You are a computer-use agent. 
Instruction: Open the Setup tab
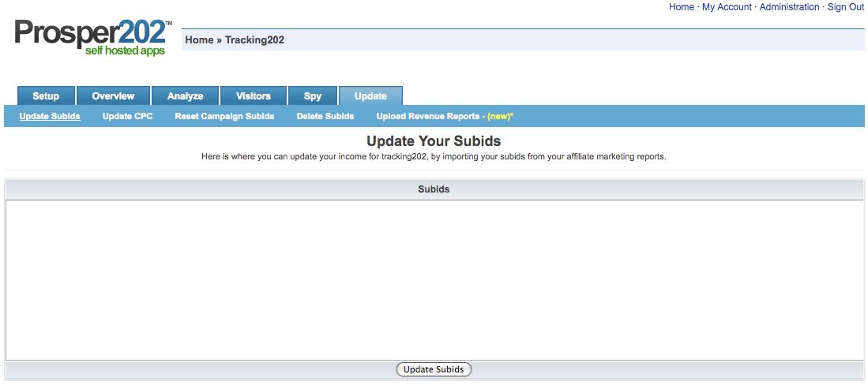46,95
